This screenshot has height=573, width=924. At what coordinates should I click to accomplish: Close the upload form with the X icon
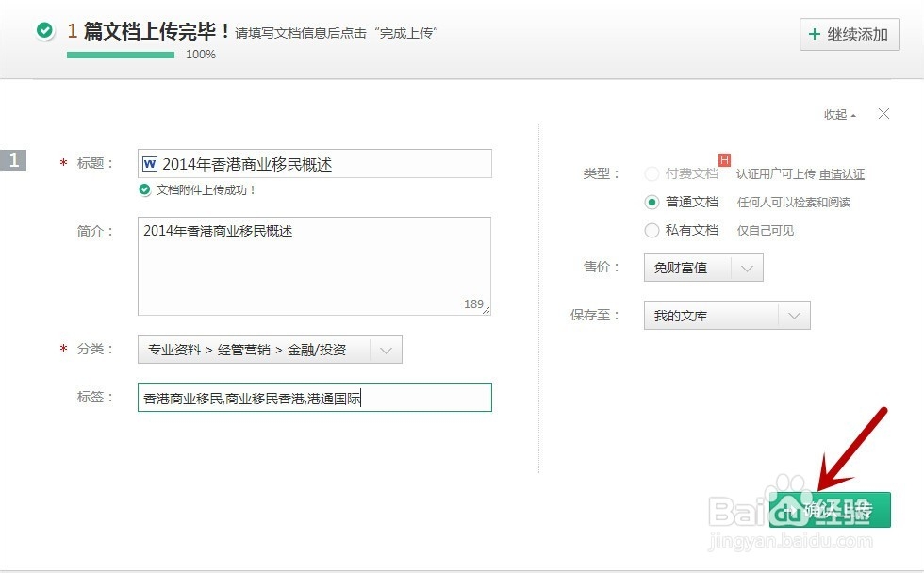point(883,114)
